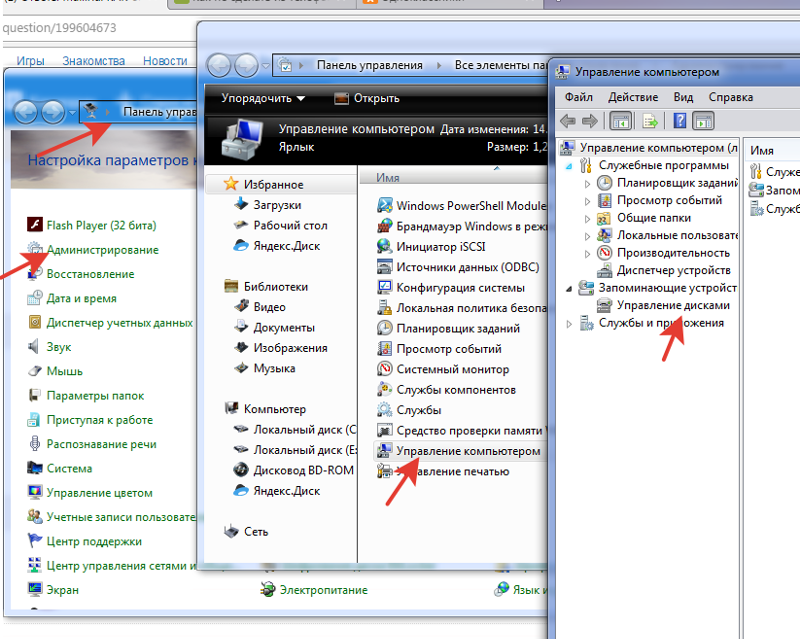Expand Общие папки tree node

pyautogui.click(x=587, y=219)
